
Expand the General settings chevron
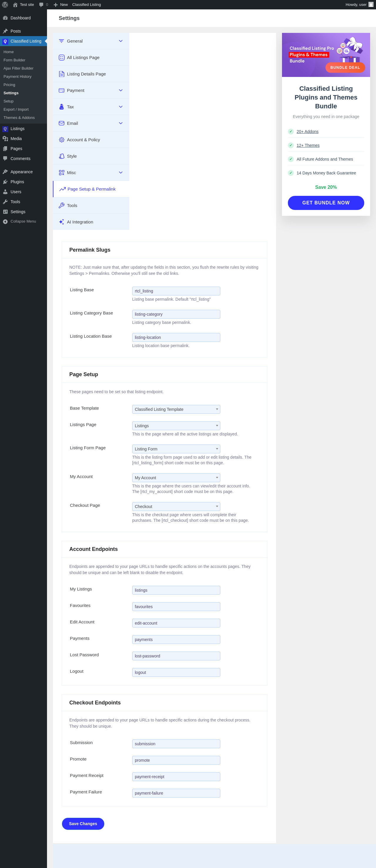(121, 41)
